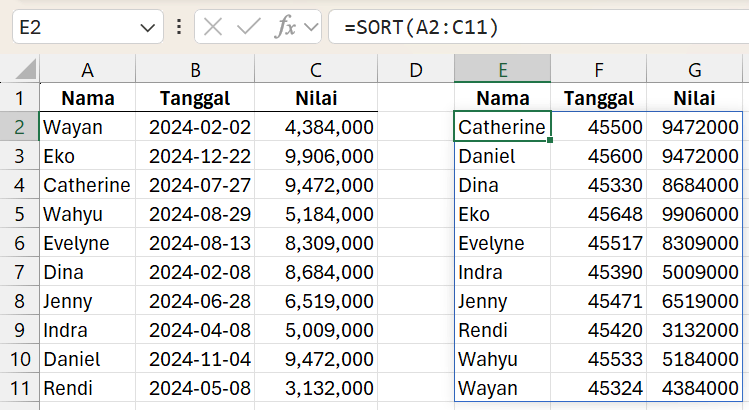The height and width of the screenshot is (410, 749).
Task: Click date cell 2024-07-27
Action: tap(195, 185)
